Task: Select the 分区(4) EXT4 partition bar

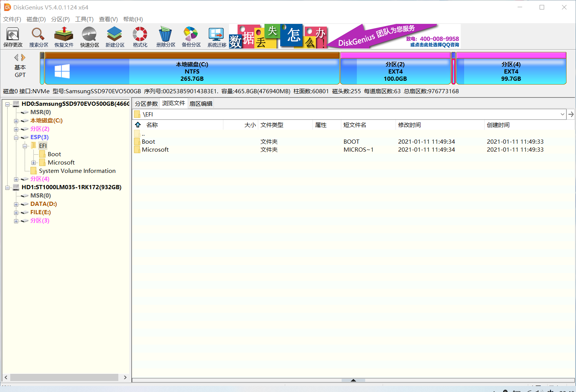Action: 511,68
